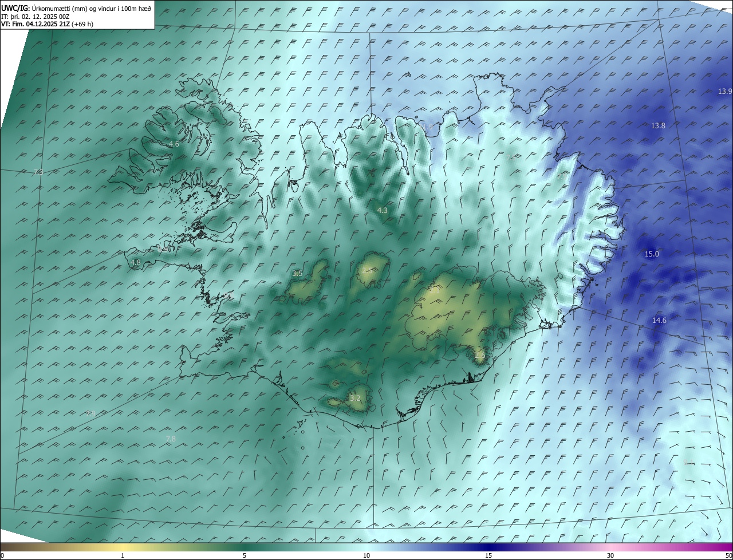Click the 4.8 value on Snæfellsnes peninsula
The image size is (733, 560).
pos(136,263)
